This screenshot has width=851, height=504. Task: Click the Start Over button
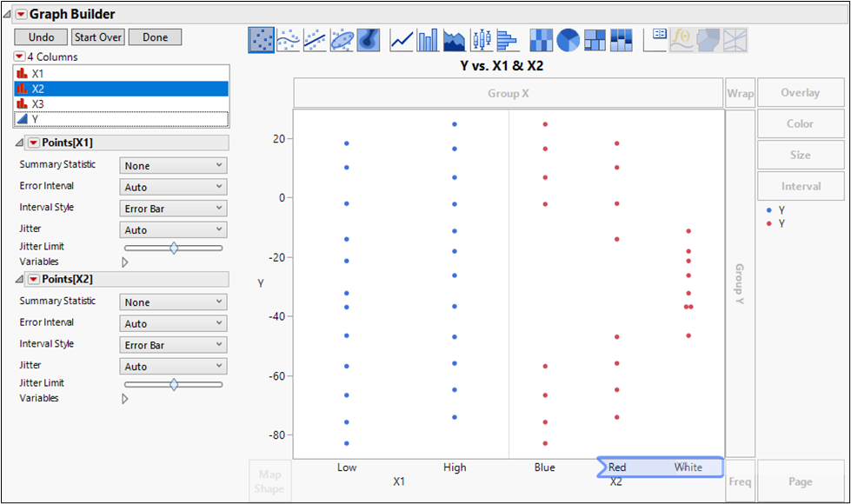pyautogui.click(x=98, y=36)
